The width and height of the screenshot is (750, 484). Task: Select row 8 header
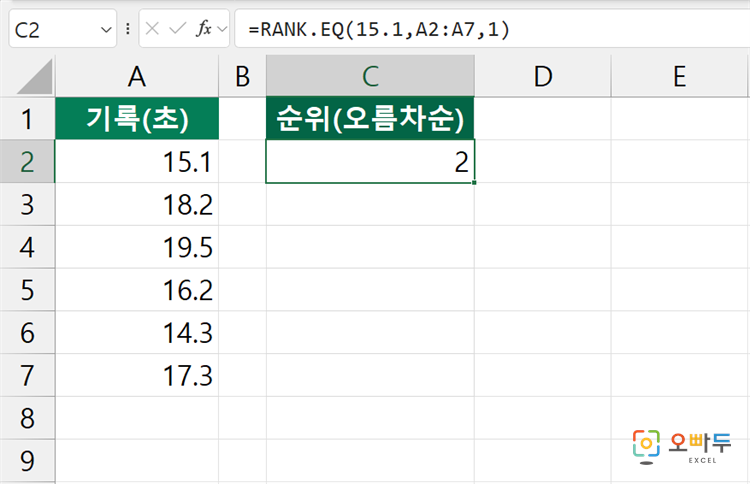pyautogui.click(x=27, y=418)
